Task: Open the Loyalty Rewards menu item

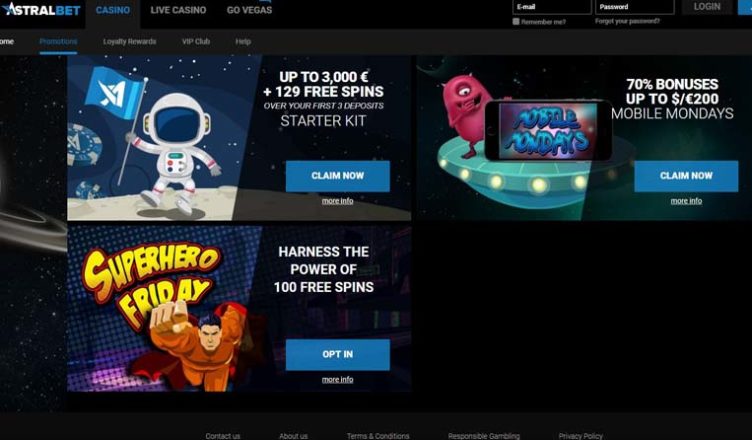Action: [129, 42]
